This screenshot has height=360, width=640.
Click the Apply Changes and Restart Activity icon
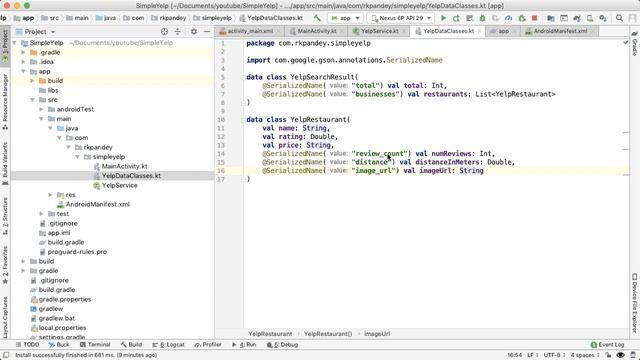[456, 18]
